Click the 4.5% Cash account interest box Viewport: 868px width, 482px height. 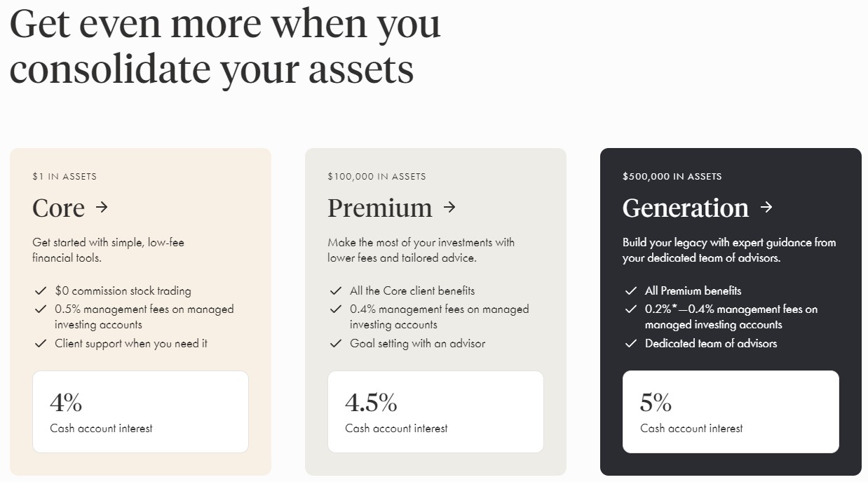(435, 411)
